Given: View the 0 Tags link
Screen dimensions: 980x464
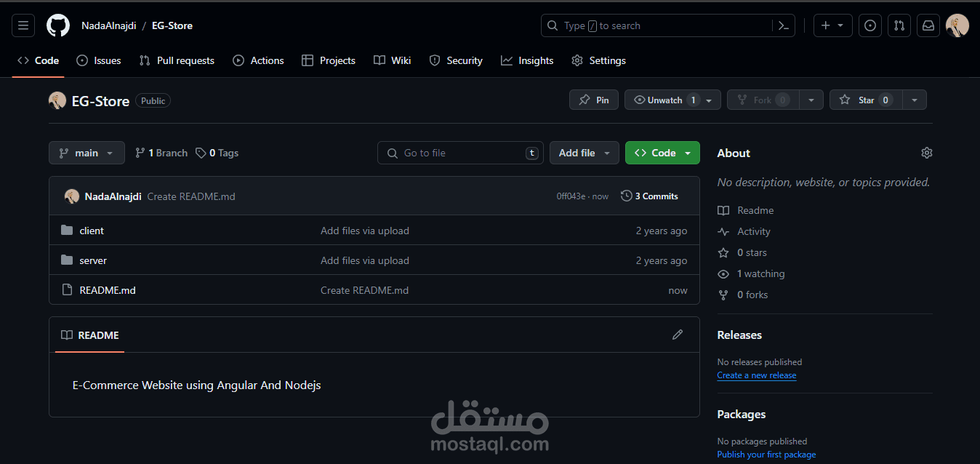Looking at the screenshot, I should point(217,153).
